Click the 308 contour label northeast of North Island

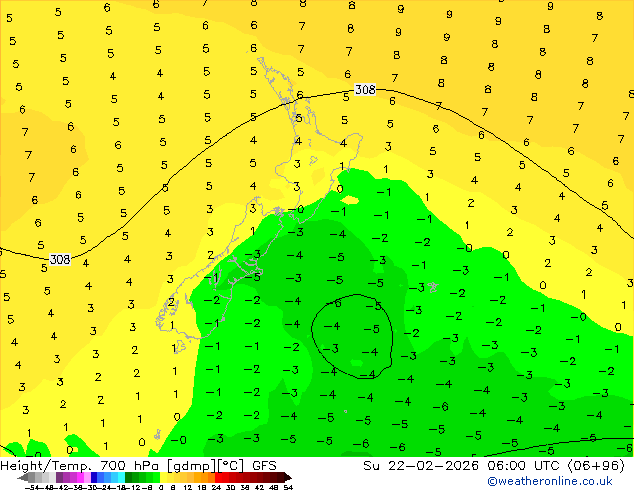[365, 89]
